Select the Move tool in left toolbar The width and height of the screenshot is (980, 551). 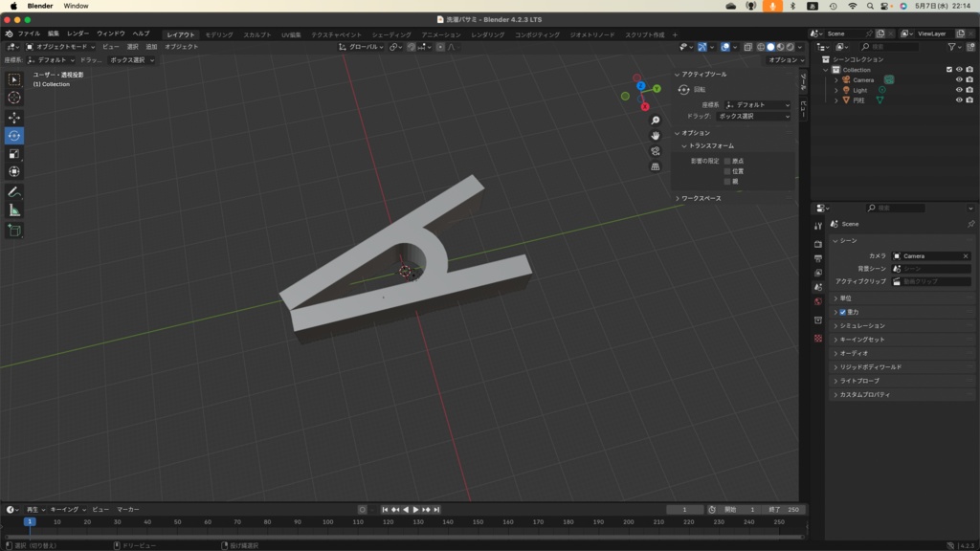pos(14,117)
